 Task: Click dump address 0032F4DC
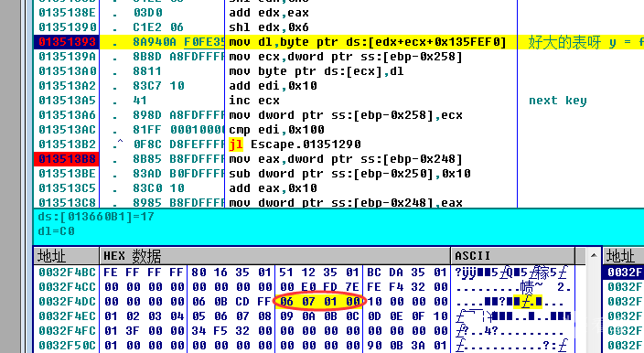(67, 302)
